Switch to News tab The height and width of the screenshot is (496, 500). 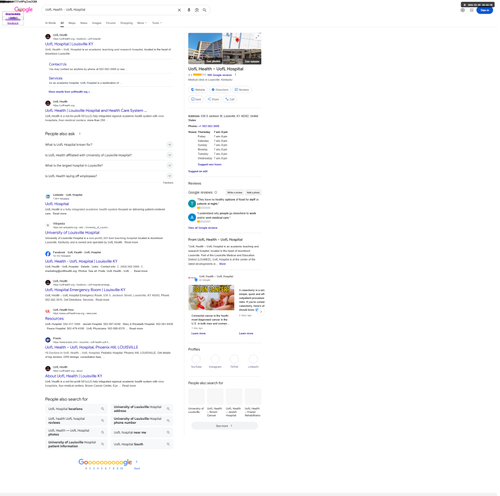click(84, 23)
